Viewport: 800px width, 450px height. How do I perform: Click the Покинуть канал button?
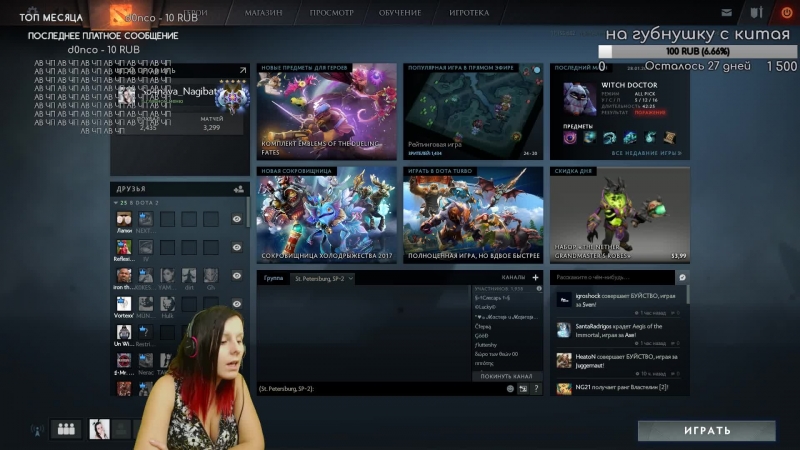[x=507, y=376]
